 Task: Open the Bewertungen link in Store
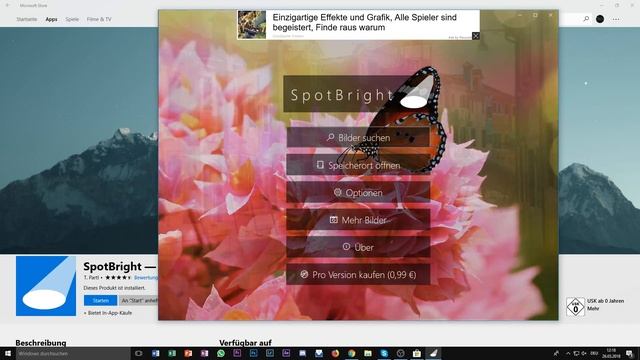[146, 278]
